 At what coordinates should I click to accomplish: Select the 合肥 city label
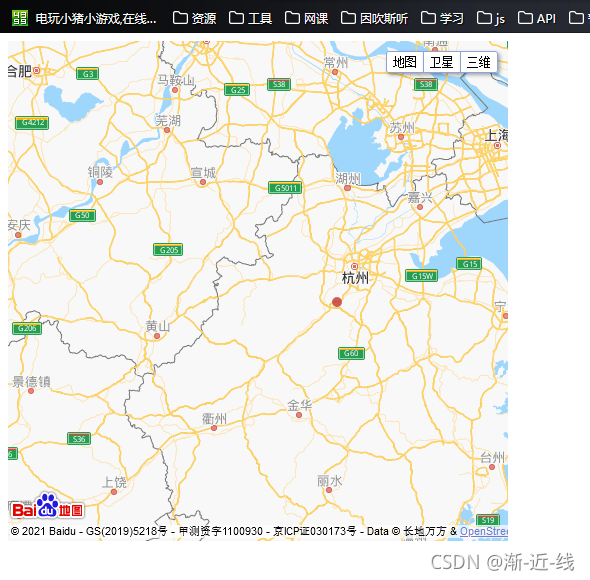click(x=20, y=71)
